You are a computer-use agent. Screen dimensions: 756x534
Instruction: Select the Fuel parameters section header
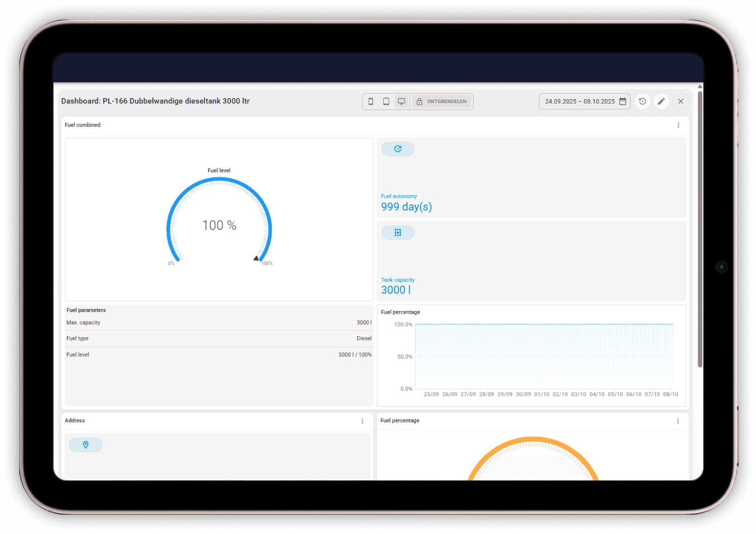[86, 310]
